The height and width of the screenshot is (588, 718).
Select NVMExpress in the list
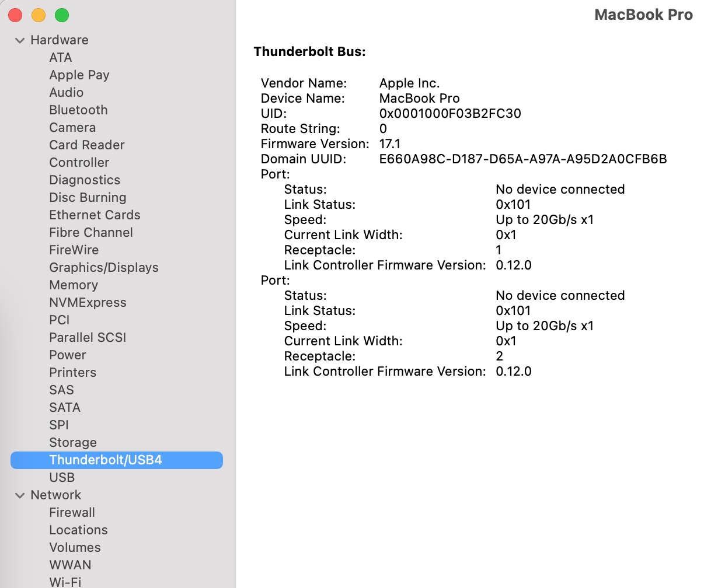pyautogui.click(x=88, y=303)
